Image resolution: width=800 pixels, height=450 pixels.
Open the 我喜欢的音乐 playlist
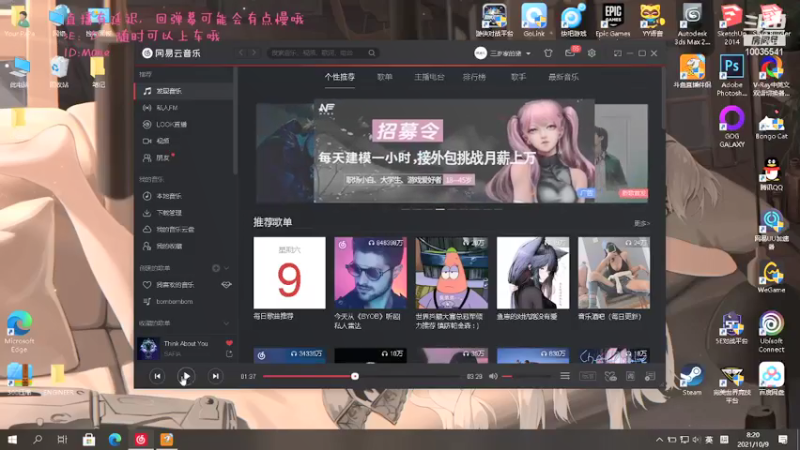click(175, 285)
